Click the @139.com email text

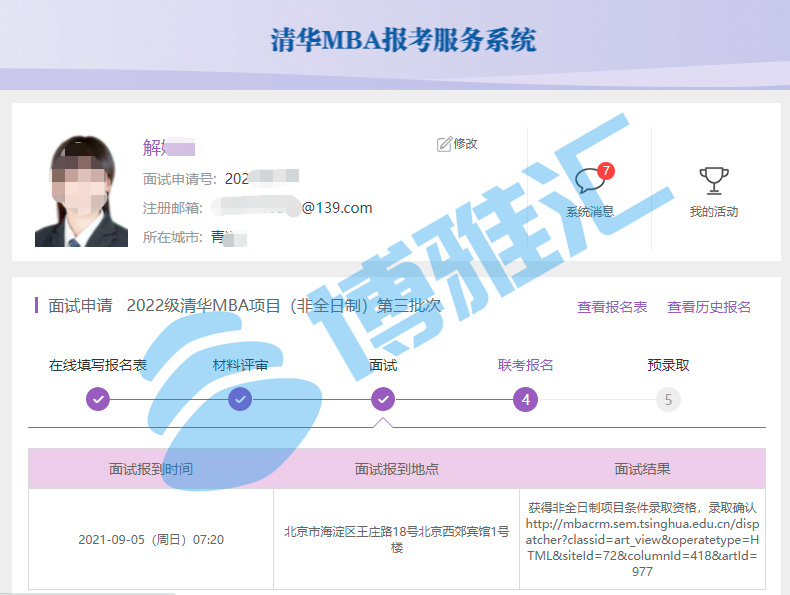(x=337, y=208)
